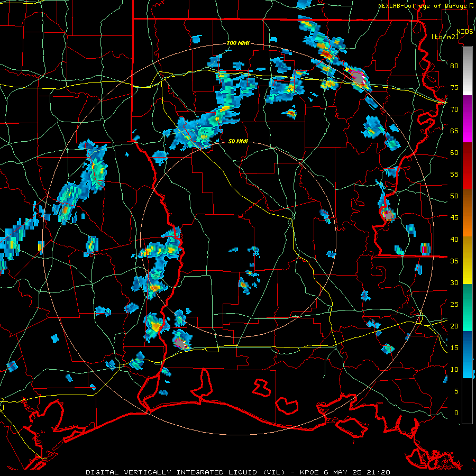Click the 0 value on the color scale
The width and height of the screenshot is (476, 476).
click(456, 413)
